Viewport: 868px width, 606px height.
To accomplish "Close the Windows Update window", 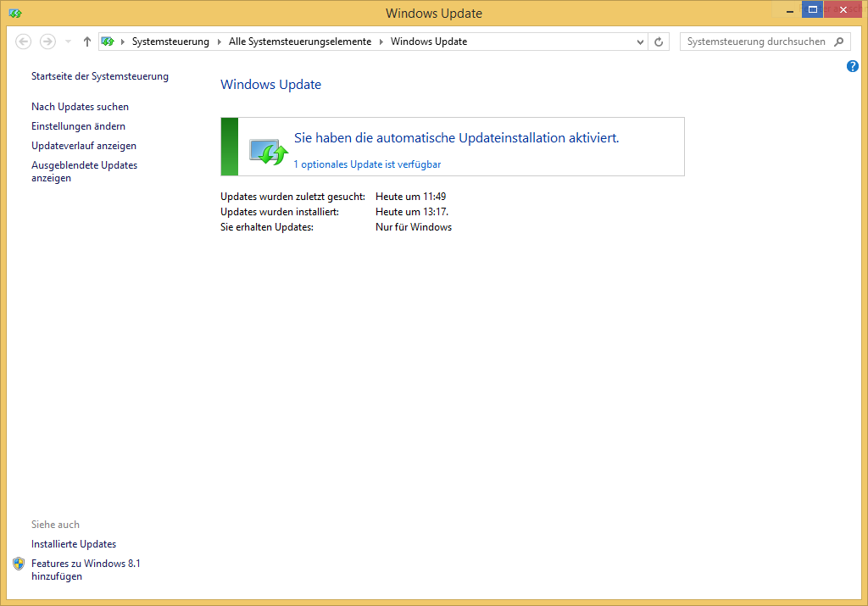I will coord(843,9).
